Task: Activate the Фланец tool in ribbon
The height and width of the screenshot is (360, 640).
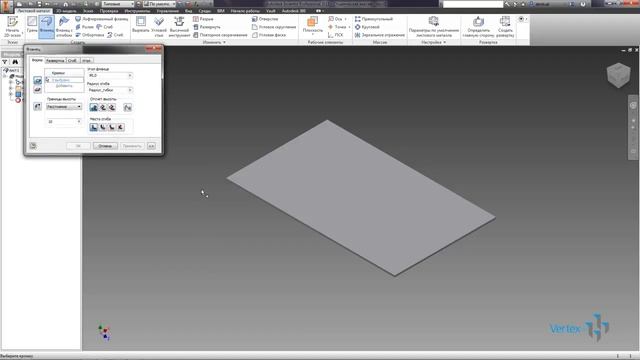Action: point(47,27)
